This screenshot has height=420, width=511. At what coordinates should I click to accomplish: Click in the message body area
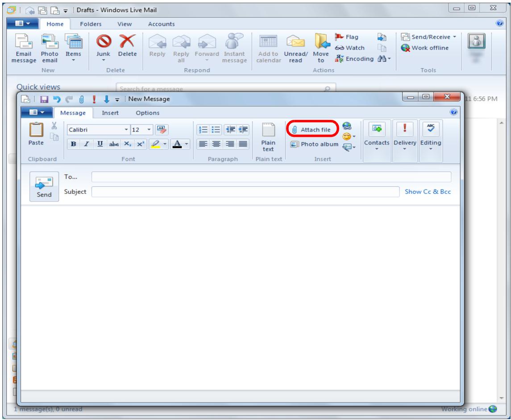tap(241, 297)
